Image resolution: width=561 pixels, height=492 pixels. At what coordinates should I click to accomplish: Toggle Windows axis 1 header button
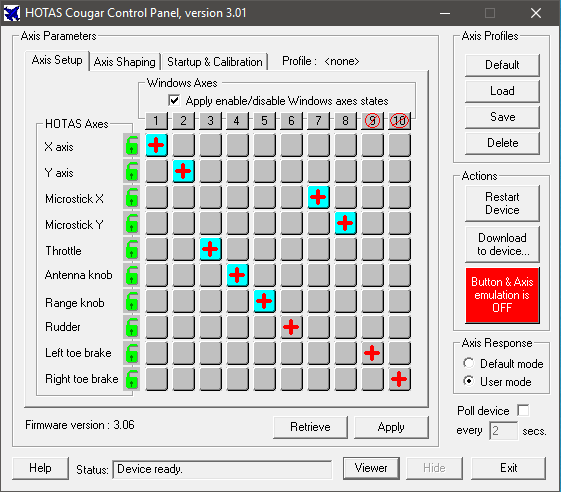coord(156,121)
